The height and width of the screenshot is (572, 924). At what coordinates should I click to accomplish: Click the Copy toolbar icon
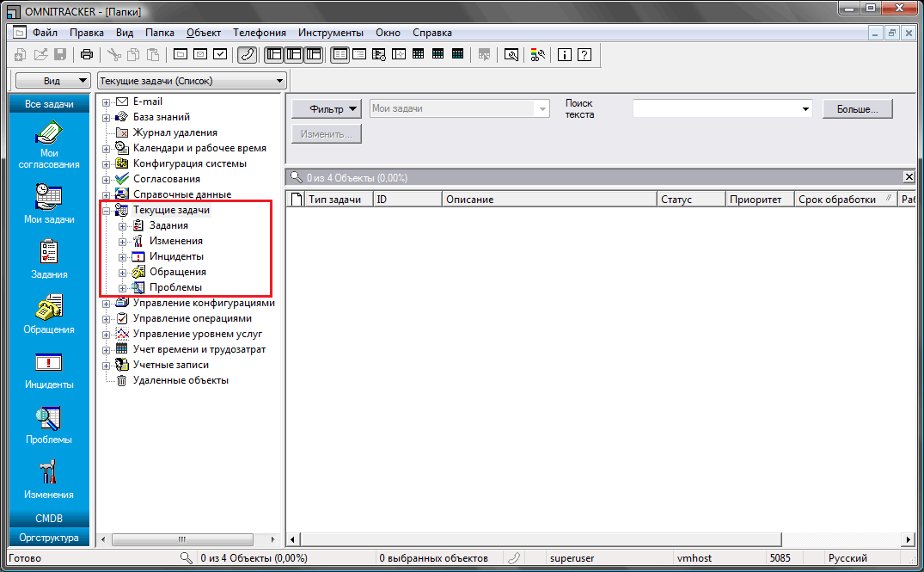134,55
